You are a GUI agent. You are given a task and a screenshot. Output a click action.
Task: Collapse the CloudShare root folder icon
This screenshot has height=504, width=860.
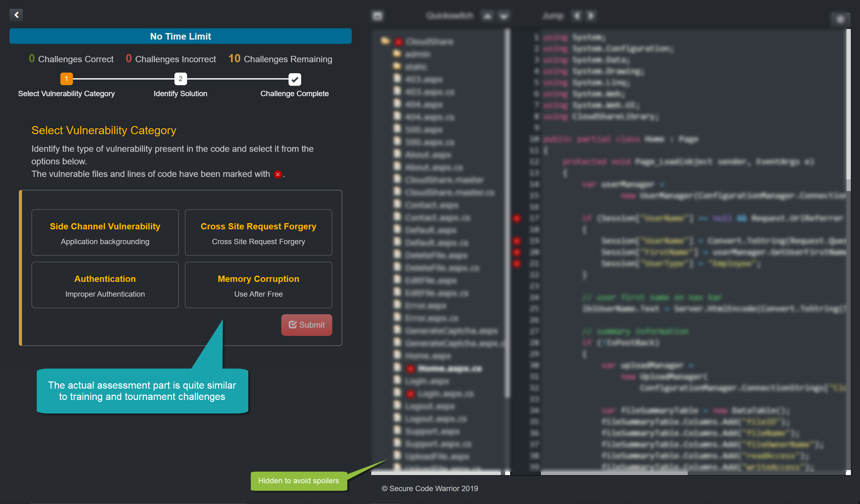click(385, 41)
